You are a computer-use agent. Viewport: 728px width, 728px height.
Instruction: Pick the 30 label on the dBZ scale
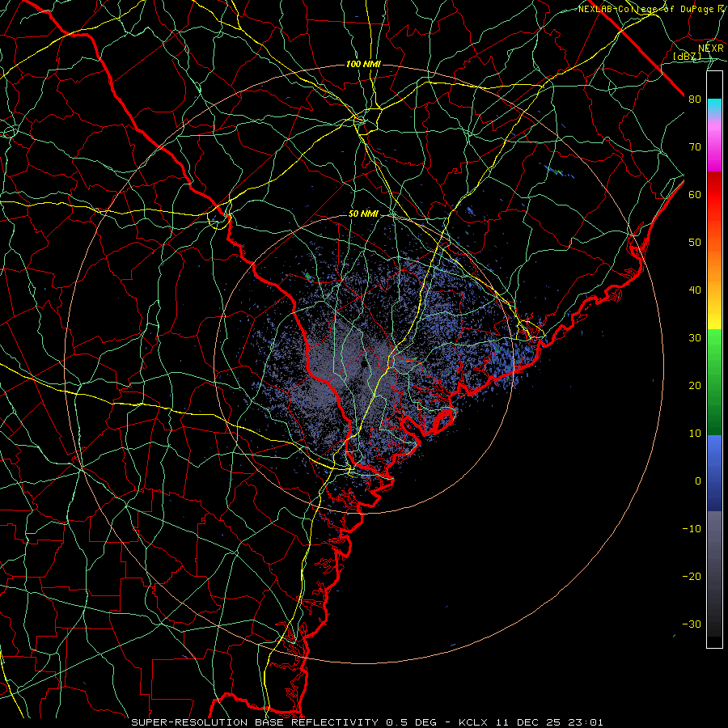pos(695,337)
